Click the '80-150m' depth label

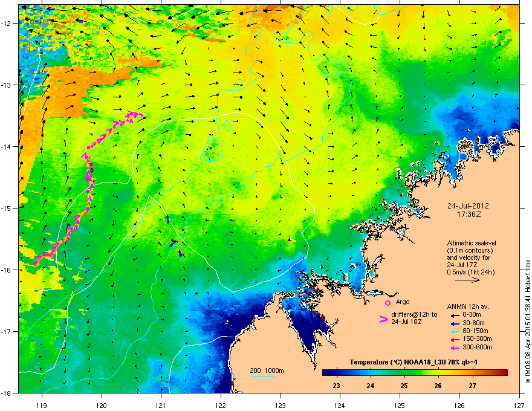tap(475, 331)
